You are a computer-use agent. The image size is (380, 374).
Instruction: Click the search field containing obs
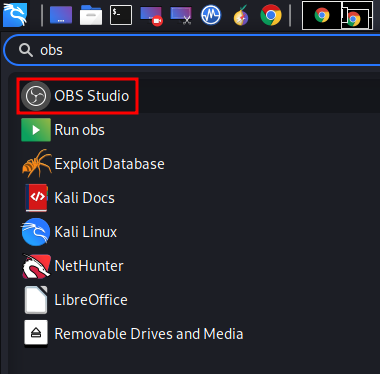pos(193,50)
